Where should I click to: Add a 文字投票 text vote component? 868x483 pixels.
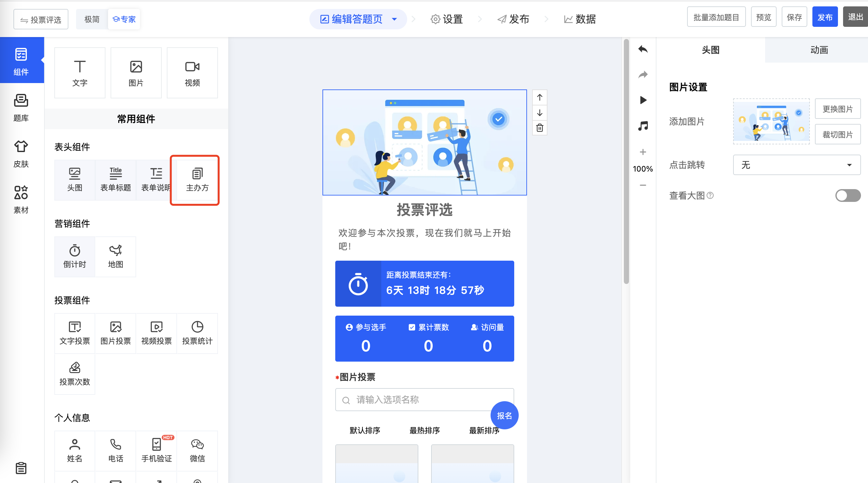coord(75,333)
